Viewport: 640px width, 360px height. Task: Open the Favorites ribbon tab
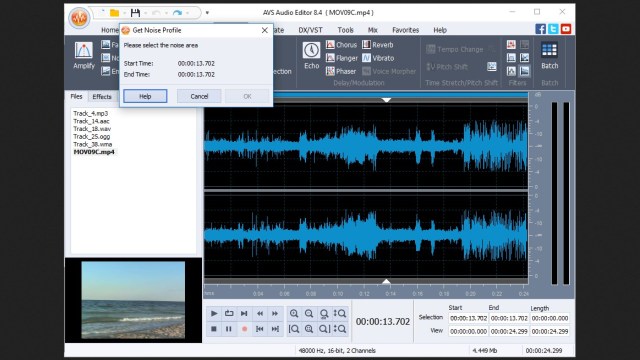405,30
